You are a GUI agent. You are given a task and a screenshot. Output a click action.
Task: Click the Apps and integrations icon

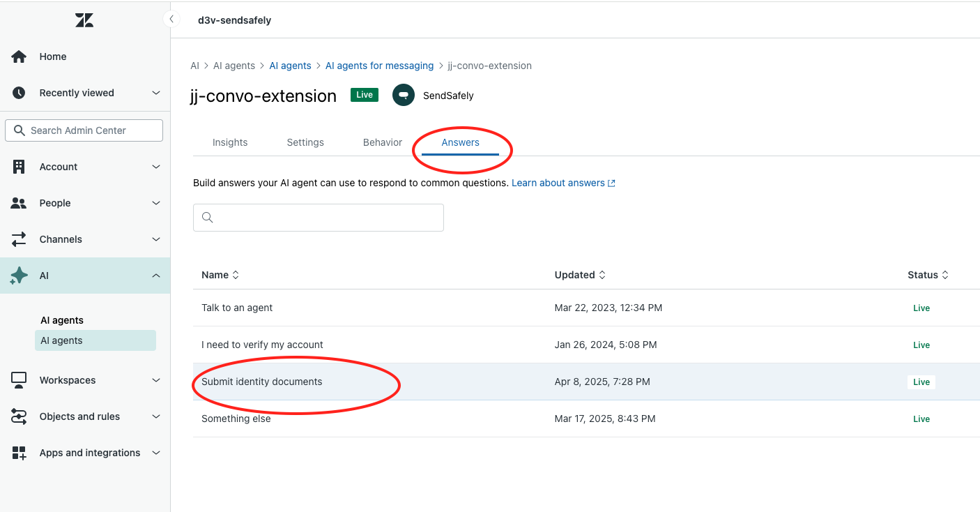19,453
